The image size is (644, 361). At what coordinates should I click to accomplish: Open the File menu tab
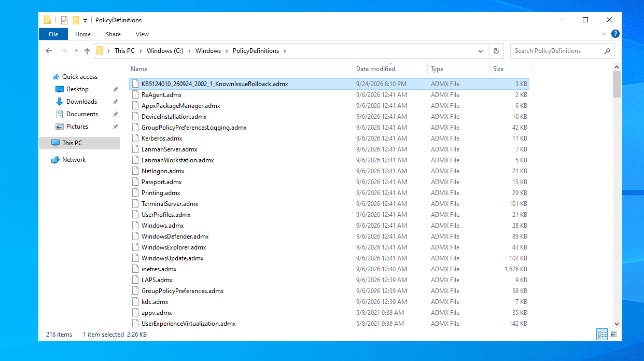point(53,34)
